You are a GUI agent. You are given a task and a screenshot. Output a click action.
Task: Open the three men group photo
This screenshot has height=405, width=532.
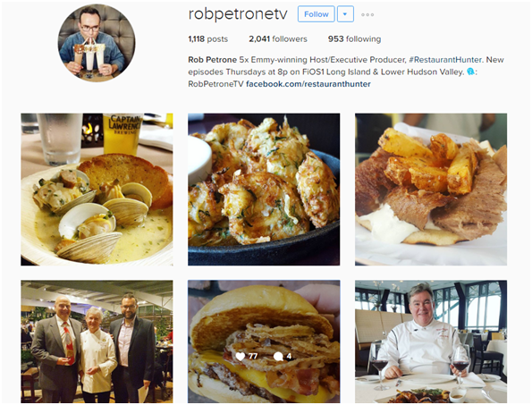coord(97,342)
